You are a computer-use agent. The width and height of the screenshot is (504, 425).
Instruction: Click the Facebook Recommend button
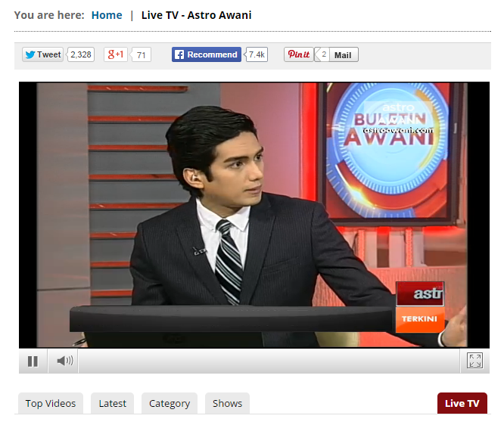(207, 54)
